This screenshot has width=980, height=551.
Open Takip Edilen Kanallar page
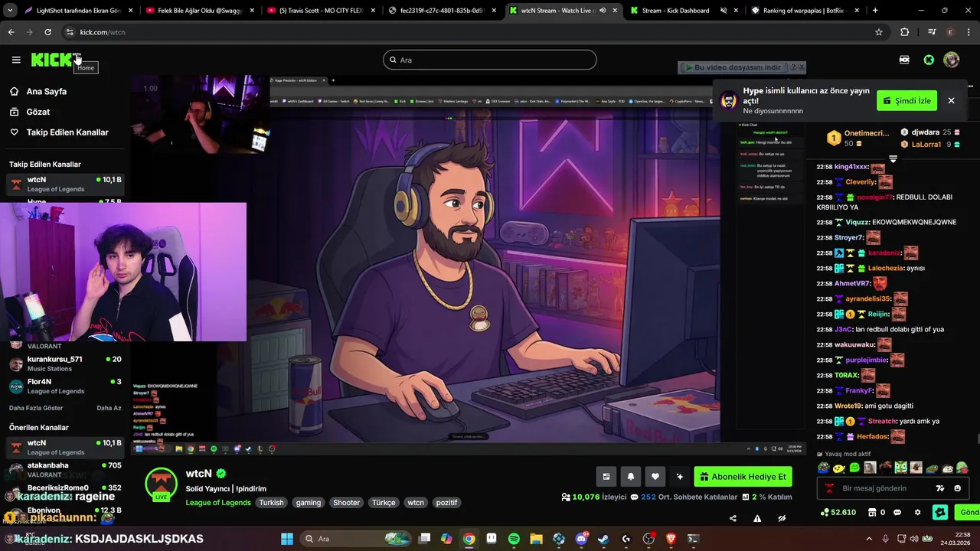point(67,132)
